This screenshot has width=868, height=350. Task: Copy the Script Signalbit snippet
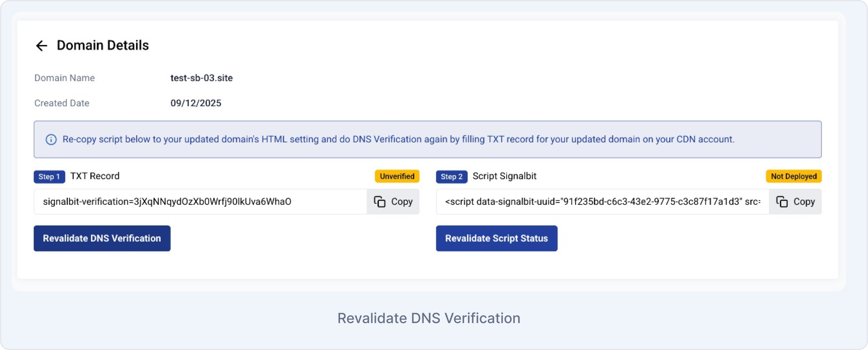pos(795,202)
